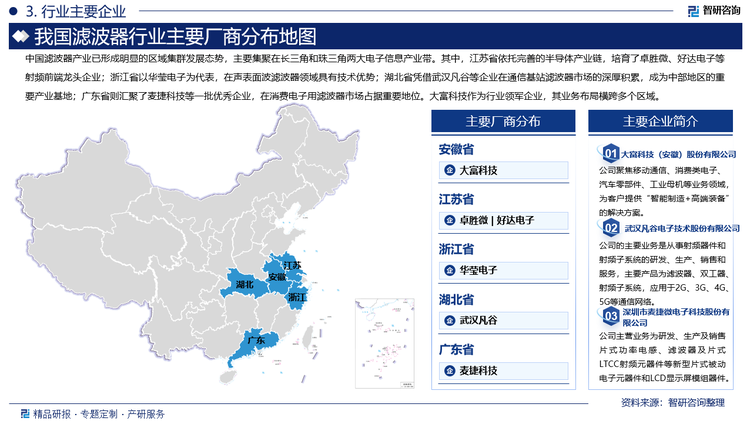The height and width of the screenshot is (421, 750).
Task: Open 深圳市麦捷微电子科技股份有限公司 title
Action: click(x=676, y=317)
